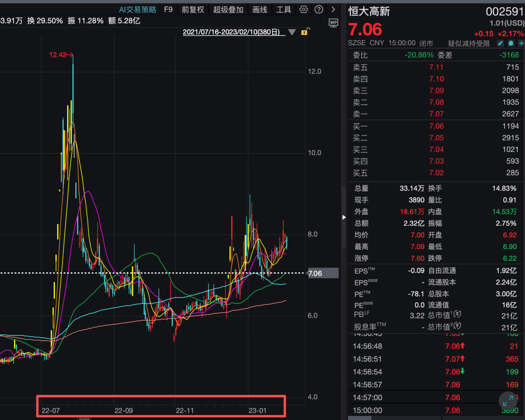This screenshot has width=525, height=420.
Task: Click the circular expand icon at bottom right
Action: click(508, 401)
